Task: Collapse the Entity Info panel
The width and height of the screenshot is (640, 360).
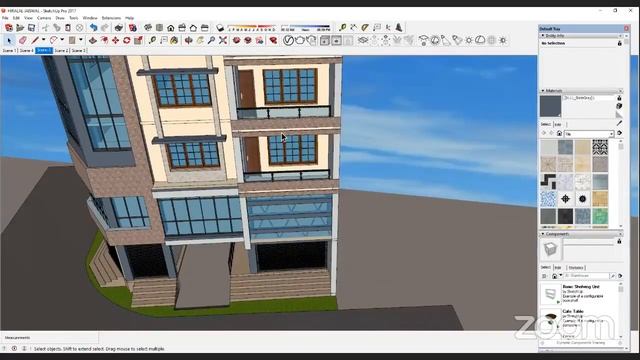Action: pos(543,36)
